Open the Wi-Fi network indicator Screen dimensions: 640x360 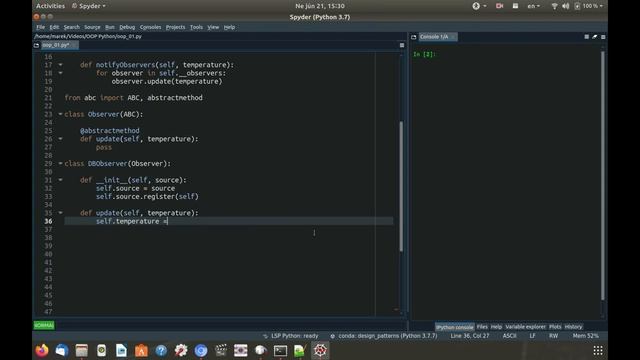554,6
